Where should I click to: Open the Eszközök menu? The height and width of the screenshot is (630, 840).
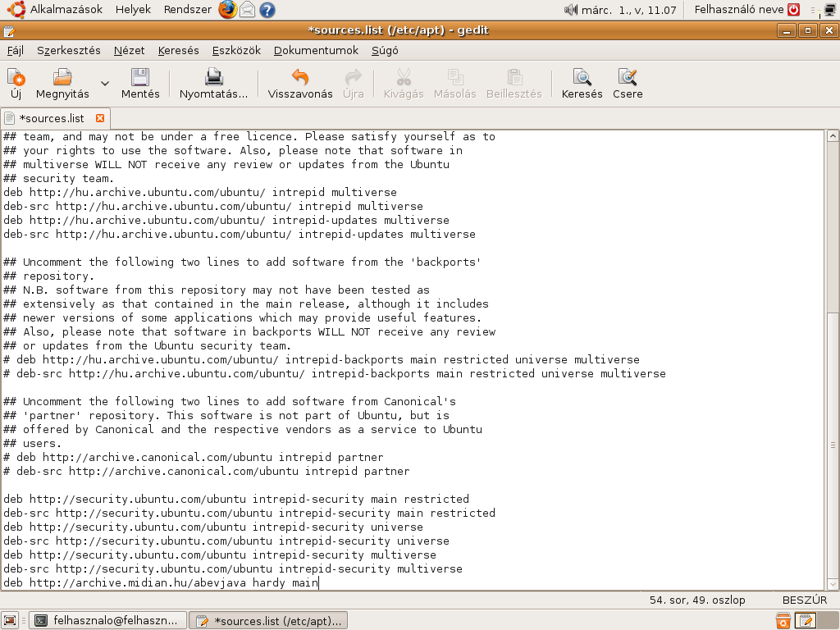[x=236, y=50]
